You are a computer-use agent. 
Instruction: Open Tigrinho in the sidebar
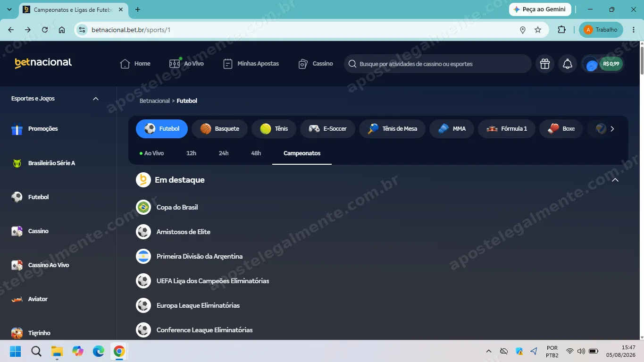pos(31,333)
